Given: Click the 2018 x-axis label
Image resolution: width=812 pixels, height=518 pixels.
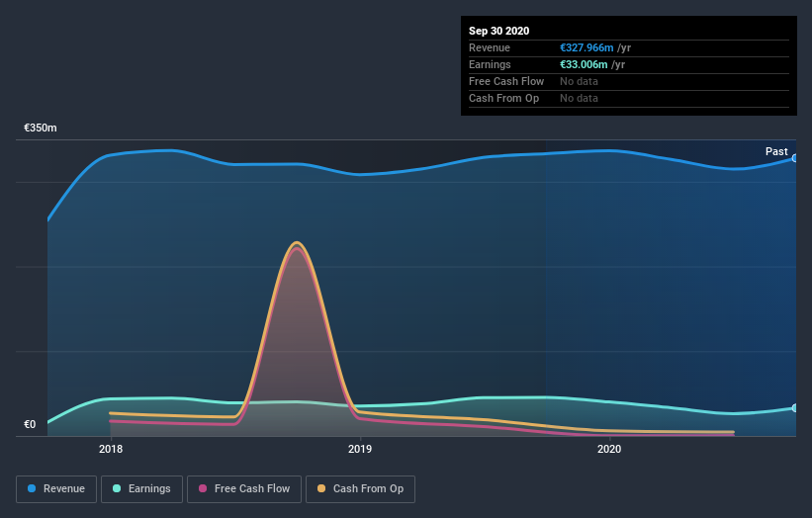Looking at the screenshot, I should tap(111, 449).
